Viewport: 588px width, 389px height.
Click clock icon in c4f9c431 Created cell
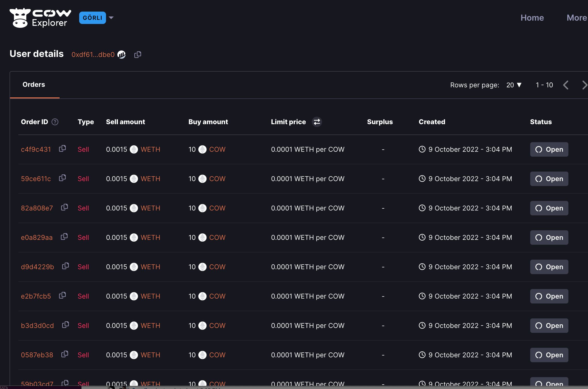(422, 149)
